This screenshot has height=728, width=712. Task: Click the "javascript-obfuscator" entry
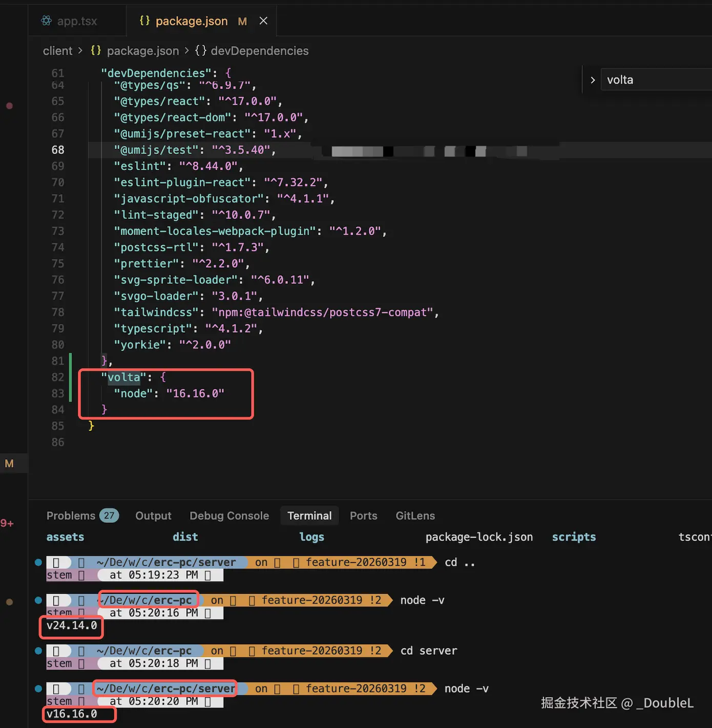coord(189,199)
